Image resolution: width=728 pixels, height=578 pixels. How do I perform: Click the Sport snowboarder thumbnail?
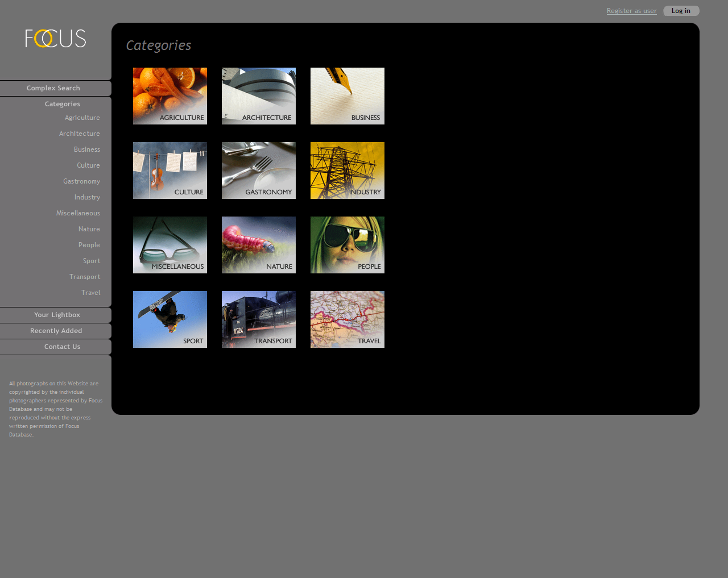(169, 319)
